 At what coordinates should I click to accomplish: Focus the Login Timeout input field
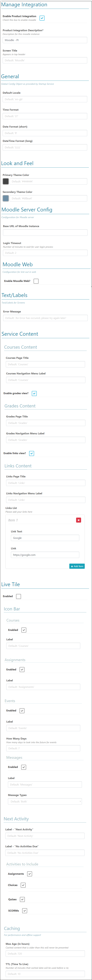45,253
